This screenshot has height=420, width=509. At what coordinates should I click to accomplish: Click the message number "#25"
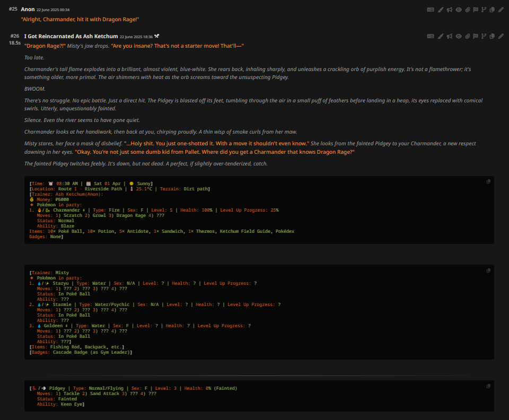pyautogui.click(x=13, y=9)
